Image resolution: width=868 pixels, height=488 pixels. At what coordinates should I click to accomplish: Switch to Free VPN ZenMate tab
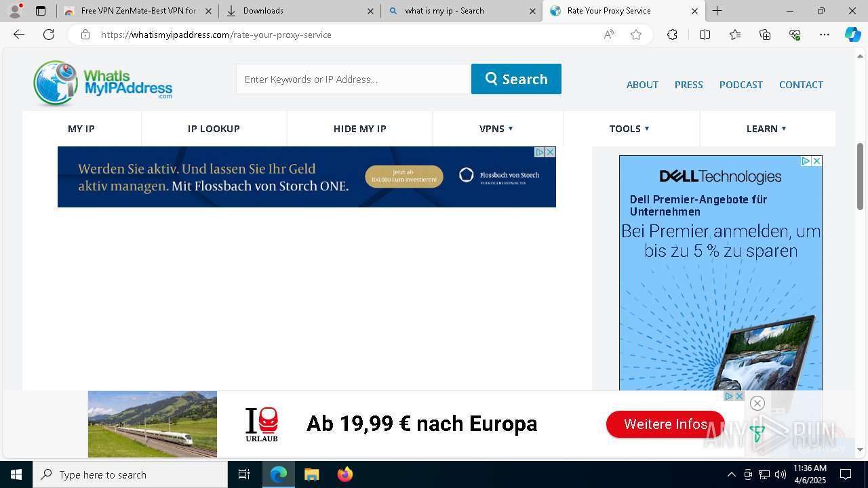click(x=138, y=11)
